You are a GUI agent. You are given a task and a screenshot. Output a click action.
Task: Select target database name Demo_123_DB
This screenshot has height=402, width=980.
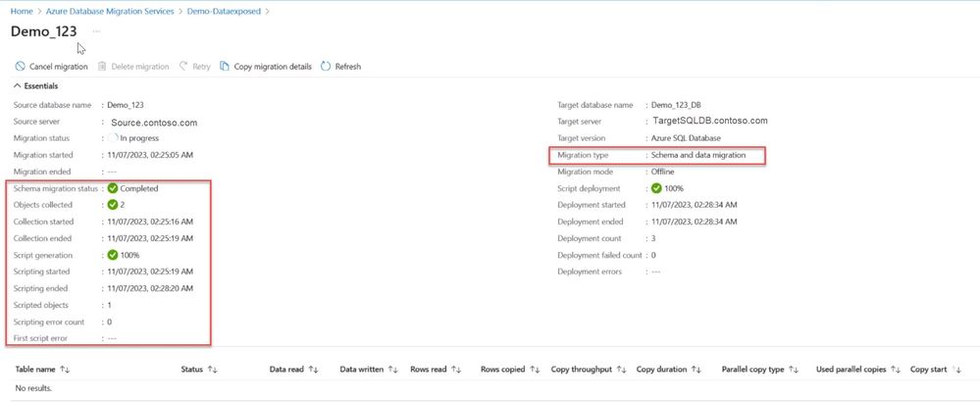(x=676, y=105)
